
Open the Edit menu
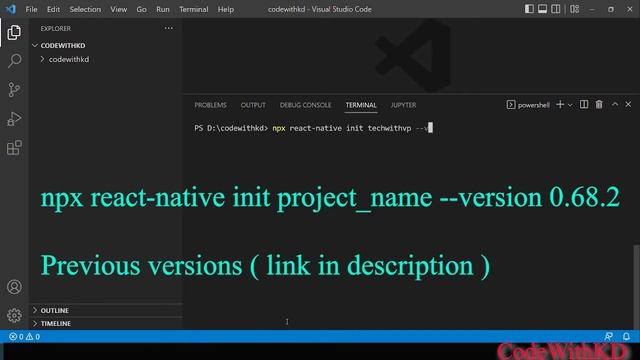pyautogui.click(x=53, y=9)
